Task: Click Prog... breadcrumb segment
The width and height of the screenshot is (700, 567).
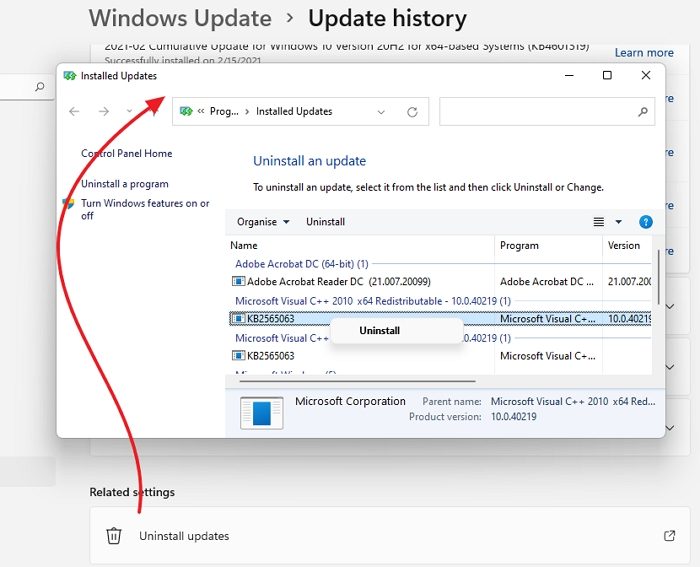Action: click(x=224, y=112)
